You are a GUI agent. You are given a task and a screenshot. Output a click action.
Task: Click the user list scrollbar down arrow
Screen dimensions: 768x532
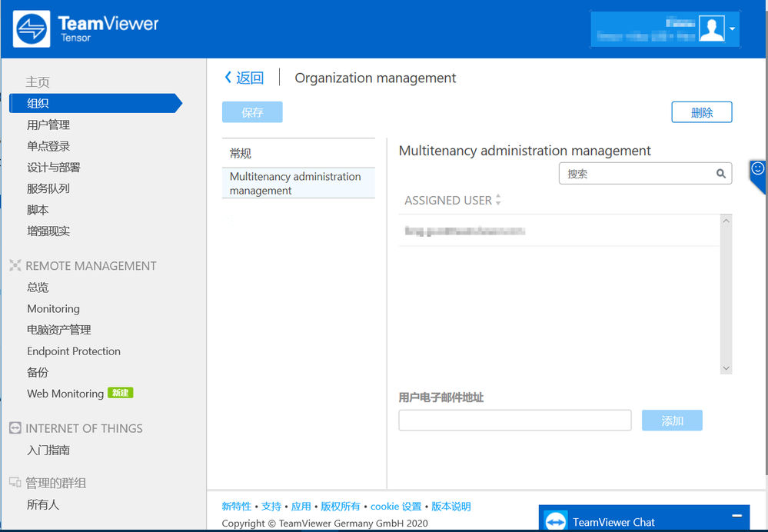[726, 368]
